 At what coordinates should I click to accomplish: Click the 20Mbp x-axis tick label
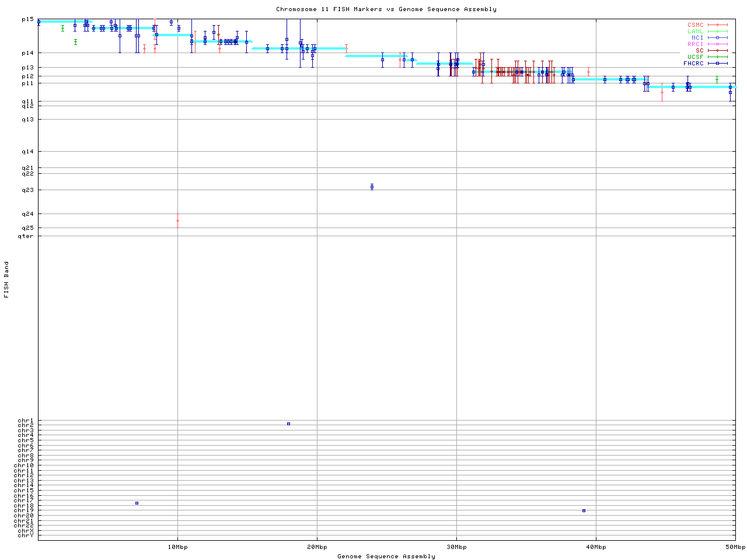coord(317,547)
